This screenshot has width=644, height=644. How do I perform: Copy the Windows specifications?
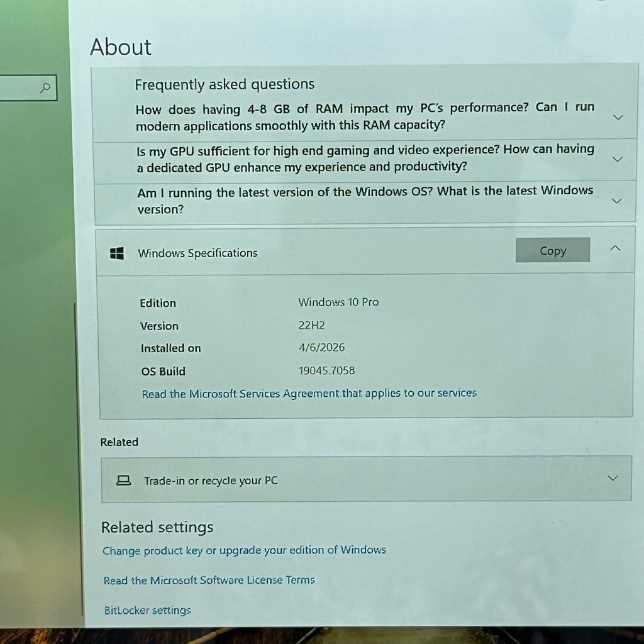pyautogui.click(x=553, y=250)
